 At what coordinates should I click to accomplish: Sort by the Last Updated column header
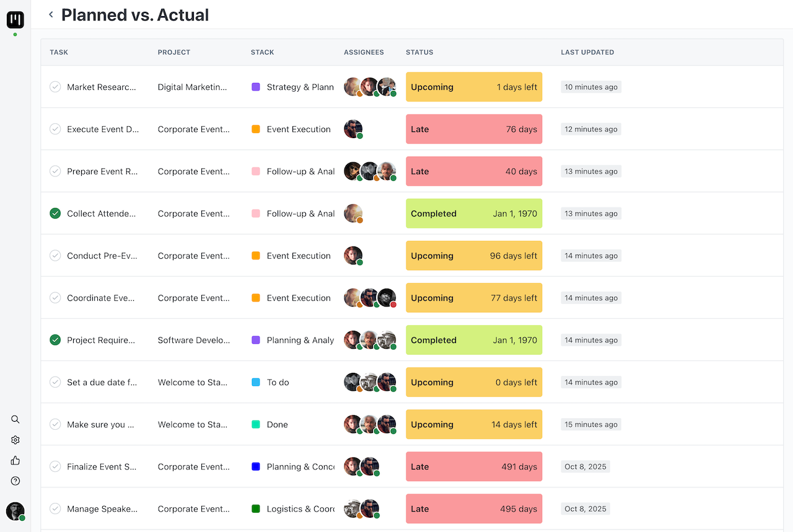click(587, 53)
